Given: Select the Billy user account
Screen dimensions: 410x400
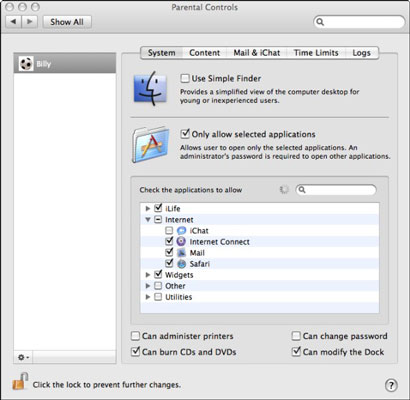Looking at the screenshot, I should pos(65,63).
